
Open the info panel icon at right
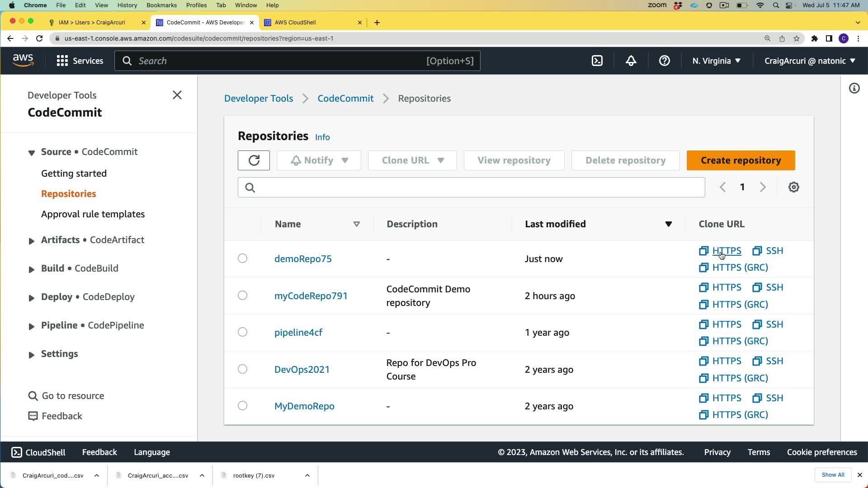(x=854, y=89)
